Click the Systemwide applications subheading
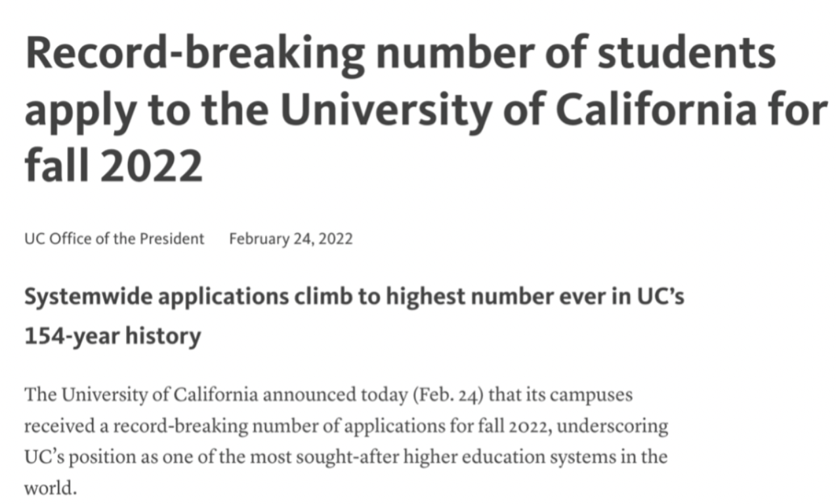Image resolution: width=836 pixels, height=504 pixels. (x=354, y=316)
